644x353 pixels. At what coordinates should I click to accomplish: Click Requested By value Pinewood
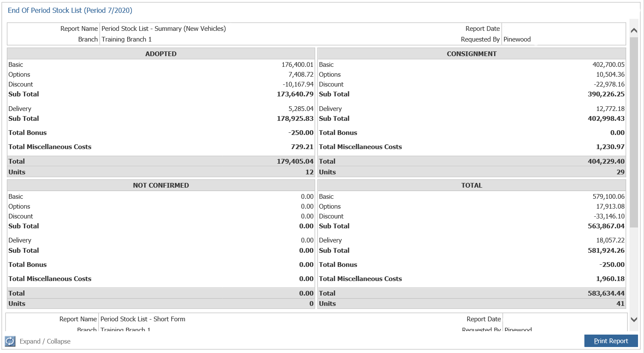517,39
